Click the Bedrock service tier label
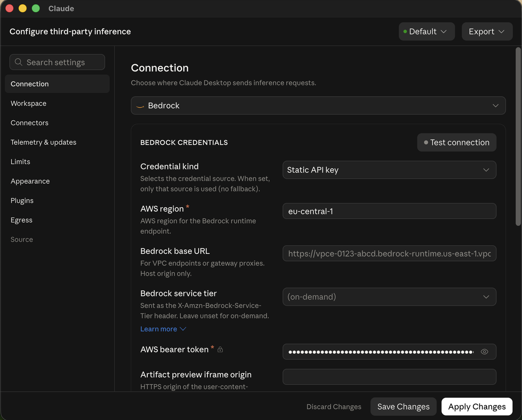The image size is (522, 420). (x=178, y=293)
